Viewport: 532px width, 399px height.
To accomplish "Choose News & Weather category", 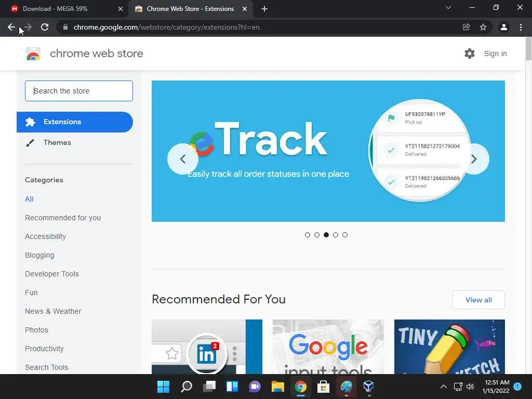I will [x=53, y=311].
